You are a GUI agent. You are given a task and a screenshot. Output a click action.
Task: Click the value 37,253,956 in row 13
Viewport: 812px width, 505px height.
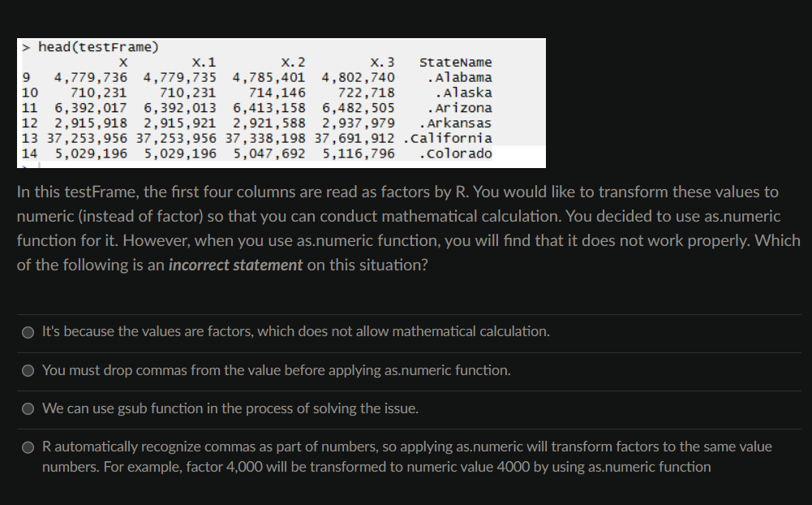tap(73, 138)
